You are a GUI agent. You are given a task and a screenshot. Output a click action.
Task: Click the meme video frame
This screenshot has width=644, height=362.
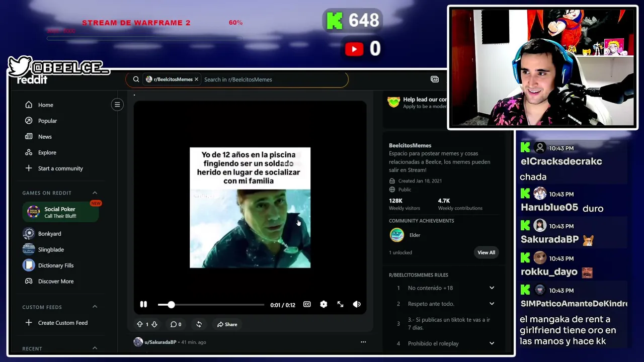(250, 208)
